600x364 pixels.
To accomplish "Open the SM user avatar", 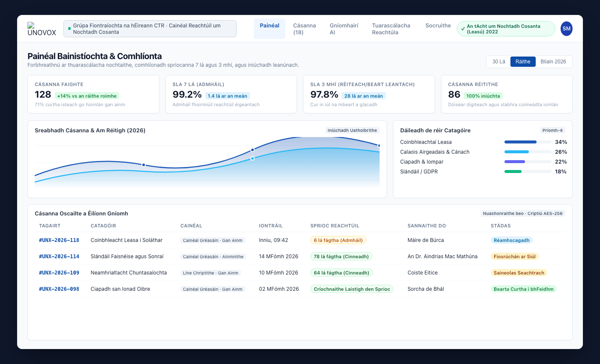I will [x=566, y=29].
